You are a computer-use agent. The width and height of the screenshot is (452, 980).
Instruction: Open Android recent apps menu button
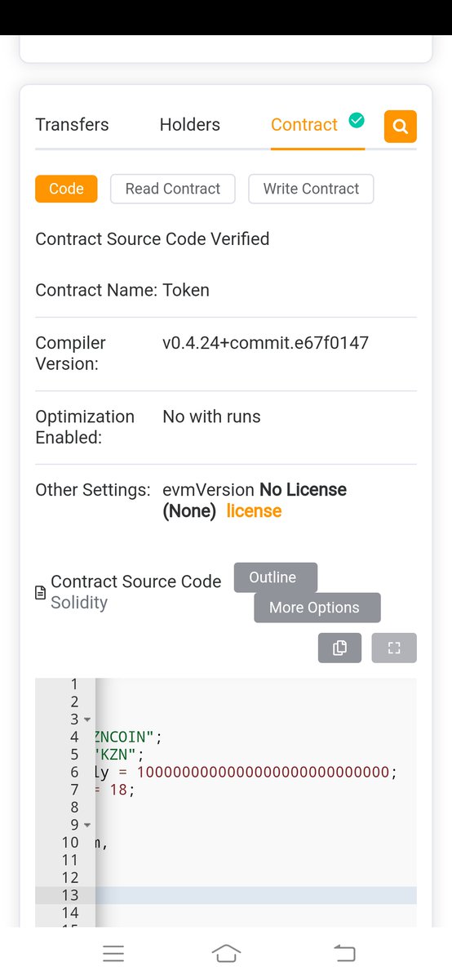(x=113, y=953)
